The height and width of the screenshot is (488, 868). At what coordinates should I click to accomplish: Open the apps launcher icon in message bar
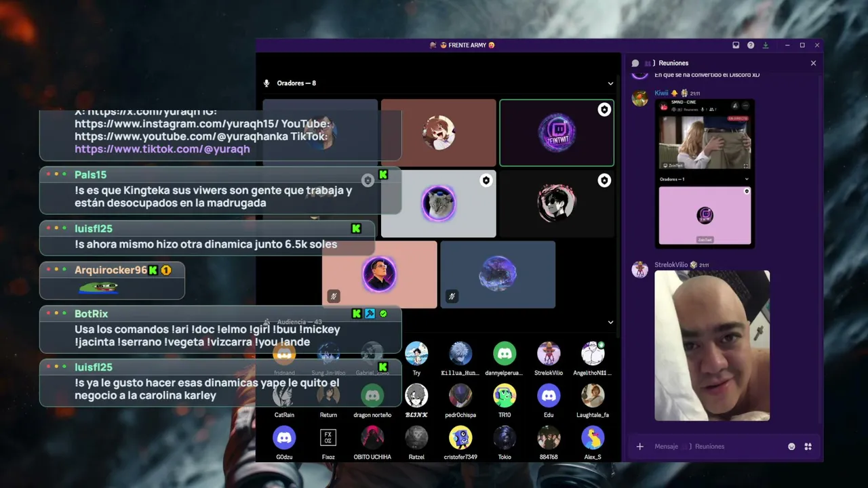point(808,447)
